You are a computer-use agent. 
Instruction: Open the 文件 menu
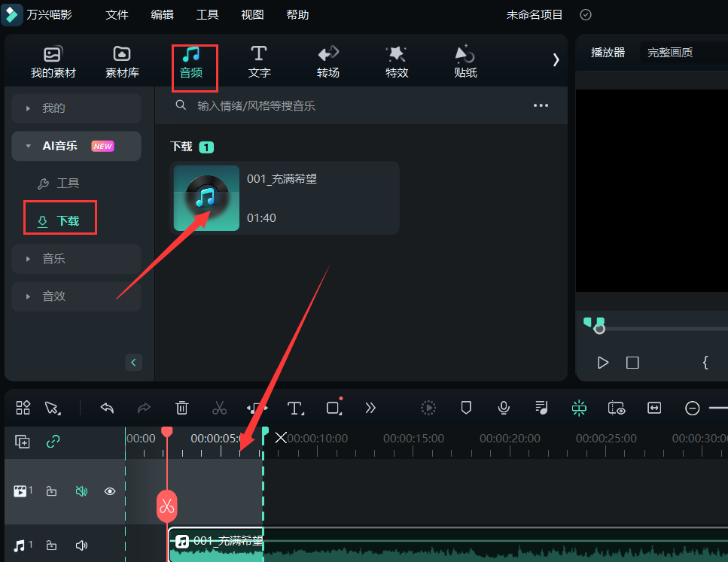pyautogui.click(x=117, y=14)
